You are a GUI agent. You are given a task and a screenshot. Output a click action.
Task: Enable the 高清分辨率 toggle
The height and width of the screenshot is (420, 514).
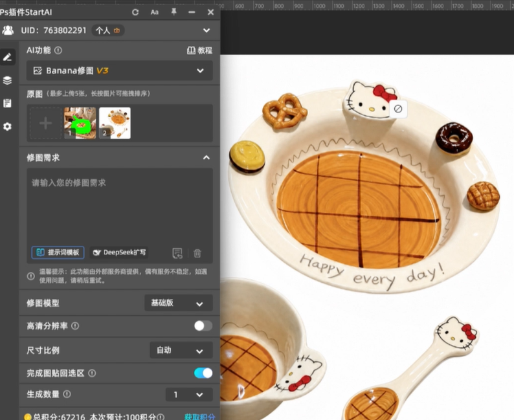(203, 326)
